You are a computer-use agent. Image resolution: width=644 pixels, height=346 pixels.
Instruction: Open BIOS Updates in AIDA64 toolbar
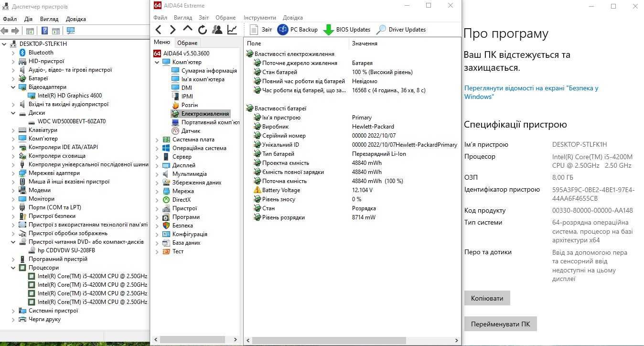(x=347, y=30)
